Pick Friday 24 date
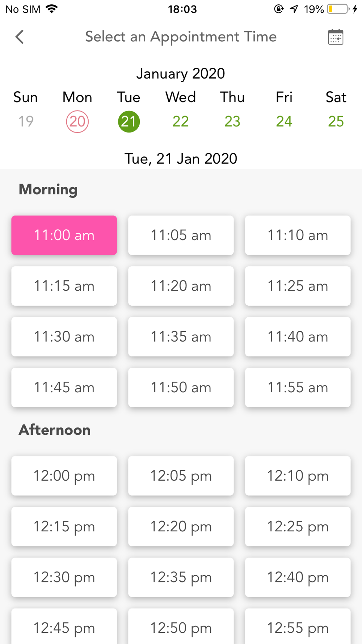362x644 pixels. coord(284,121)
